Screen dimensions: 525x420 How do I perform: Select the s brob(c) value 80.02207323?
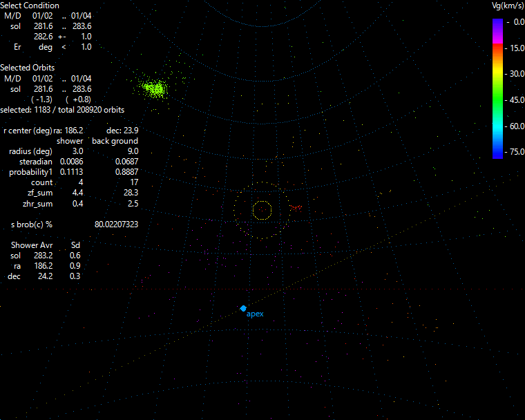tap(116, 225)
